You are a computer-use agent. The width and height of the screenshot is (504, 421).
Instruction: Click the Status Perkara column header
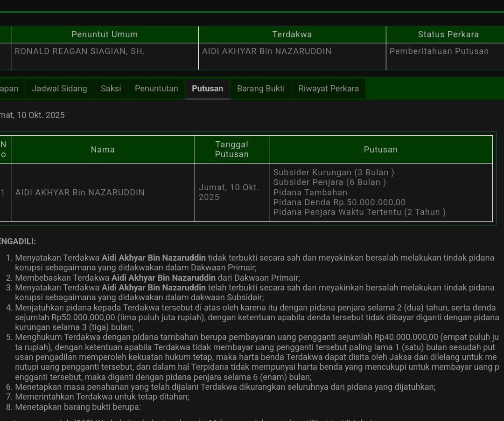click(448, 35)
